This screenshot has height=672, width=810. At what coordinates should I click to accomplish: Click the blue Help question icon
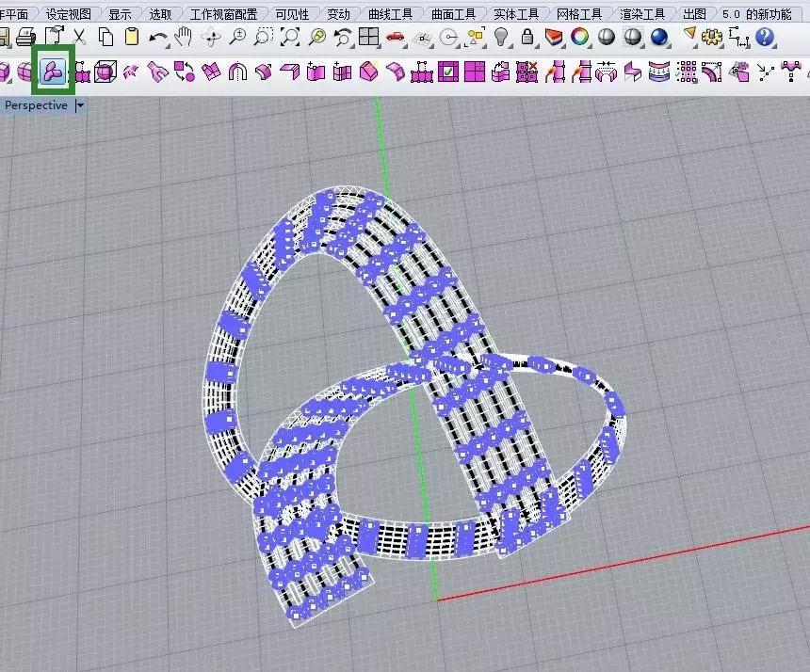coord(765,37)
